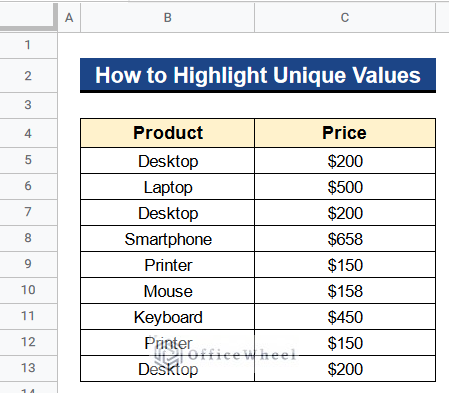Select the $500 cell
This screenshot has width=449, height=393.
point(345,187)
